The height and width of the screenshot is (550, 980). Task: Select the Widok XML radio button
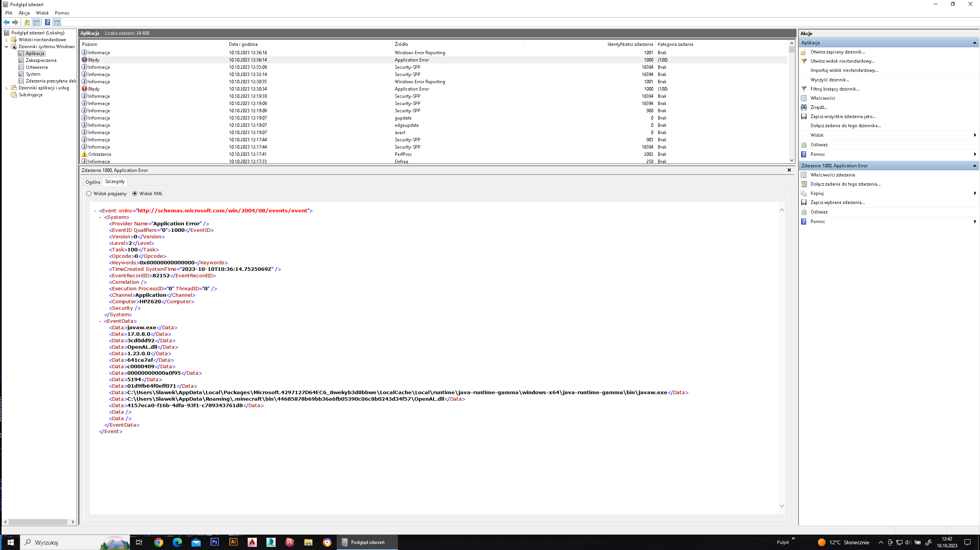135,194
